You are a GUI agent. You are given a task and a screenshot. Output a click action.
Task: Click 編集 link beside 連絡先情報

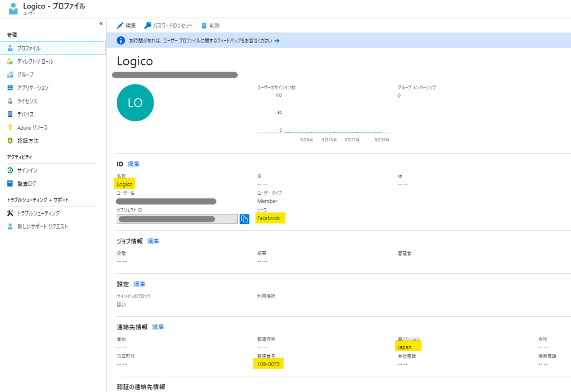coord(158,327)
